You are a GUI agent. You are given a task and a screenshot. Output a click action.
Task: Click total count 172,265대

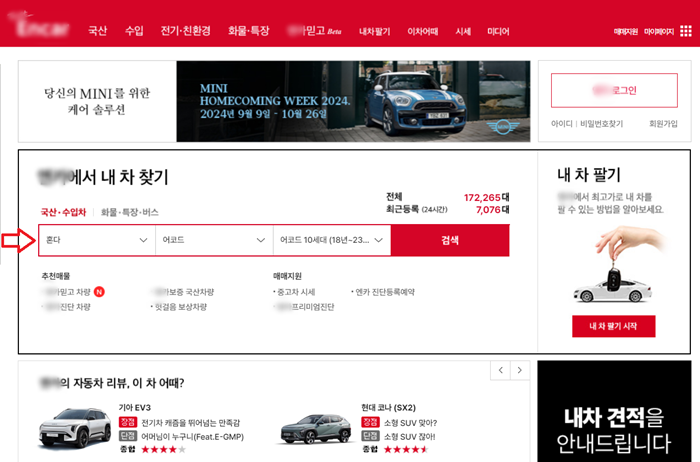pos(487,197)
